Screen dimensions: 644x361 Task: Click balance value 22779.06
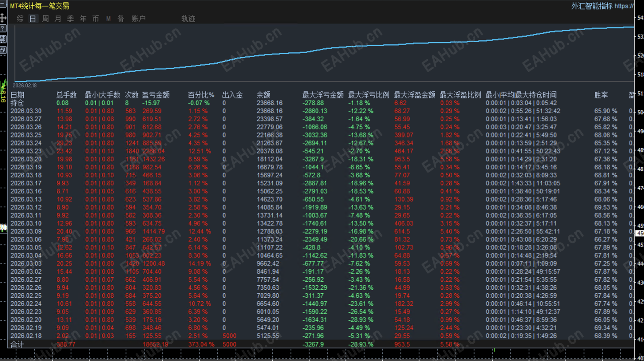tap(270, 127)
